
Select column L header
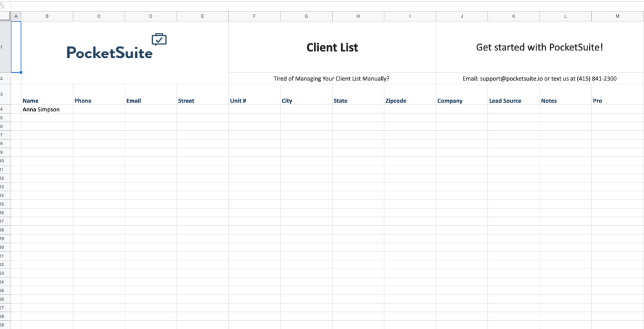pos(565,16)
